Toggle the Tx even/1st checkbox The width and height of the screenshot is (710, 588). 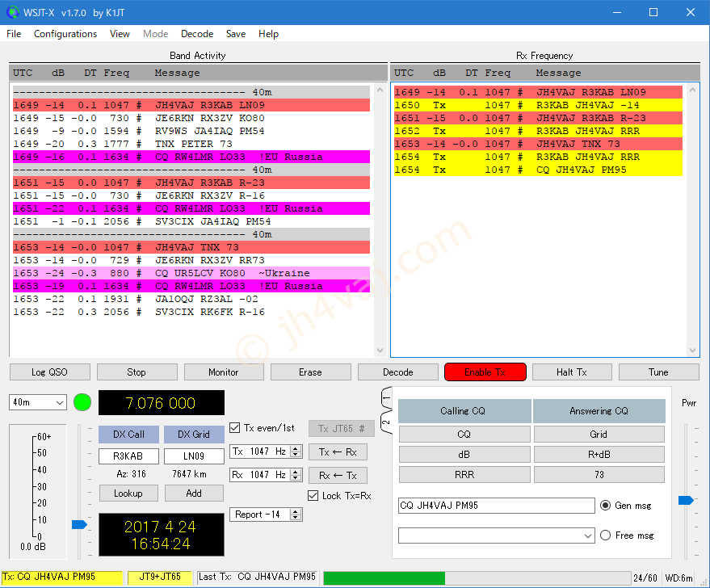click(234, 428)
